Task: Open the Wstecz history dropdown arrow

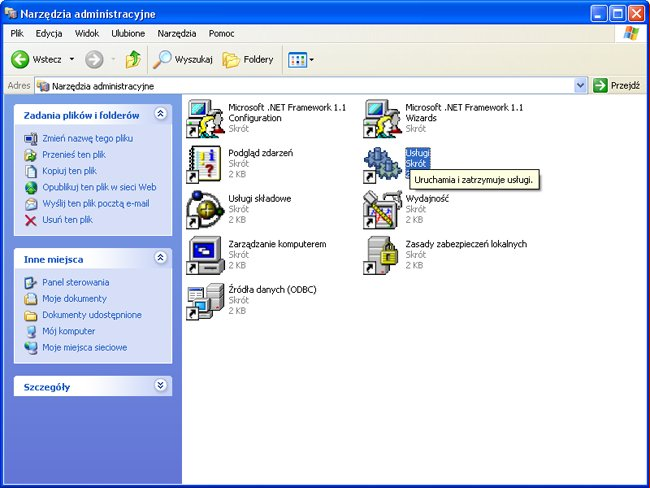Action: [x=72, y=59]
